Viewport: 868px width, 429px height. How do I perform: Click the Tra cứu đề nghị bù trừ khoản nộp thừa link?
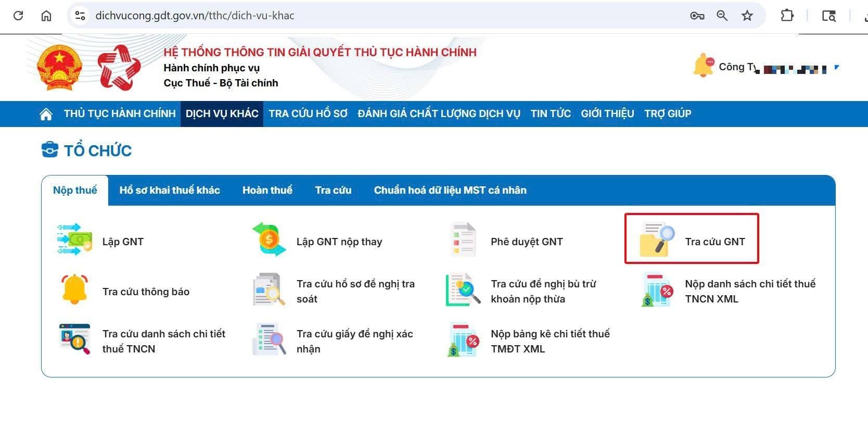pos(543,292)
